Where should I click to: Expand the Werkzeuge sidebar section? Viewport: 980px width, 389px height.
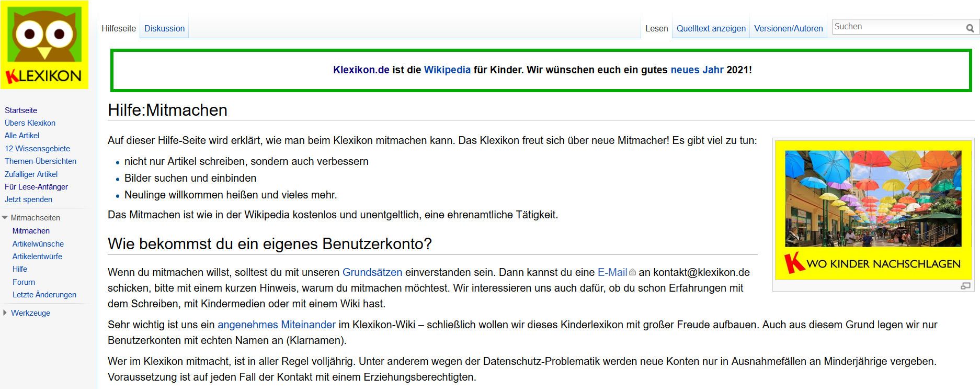5,313
